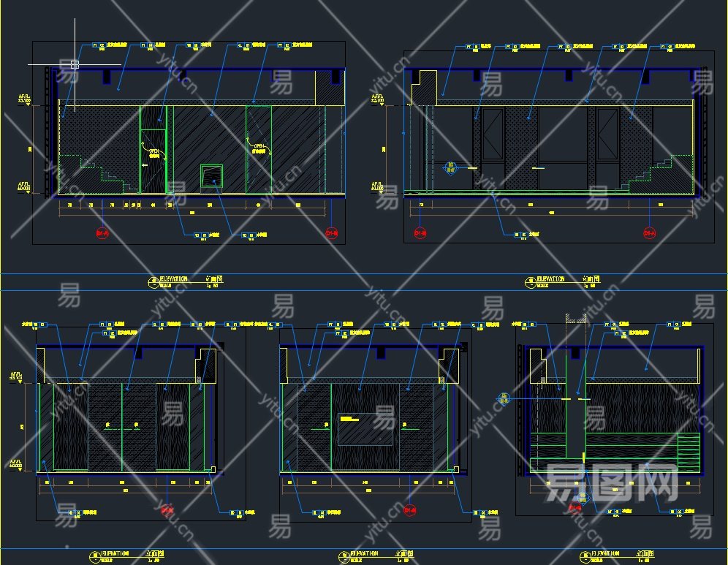
Task: Pick left red section marker, top-right elevation
Action: [420, 233]
